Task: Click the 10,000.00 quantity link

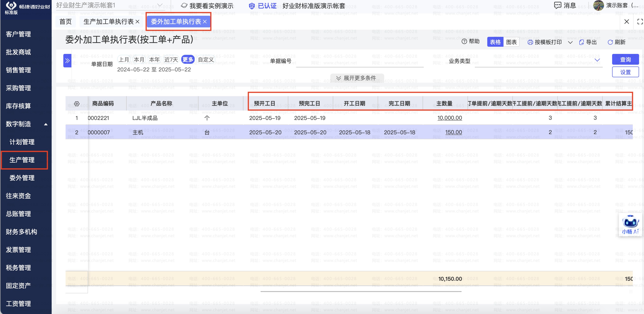Action: [x=450, y=118]
